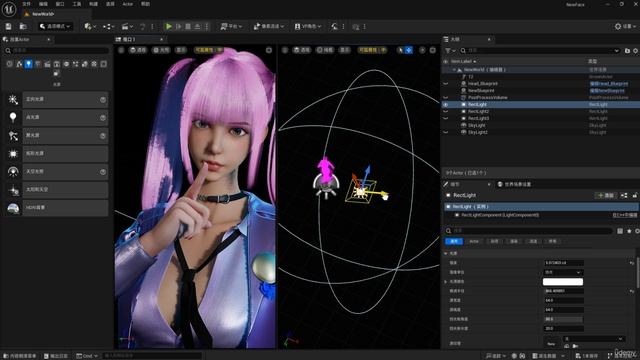Open the first menu (File) in menu bar
Viewport: 640px width, 360px height.
click(26, 4)
